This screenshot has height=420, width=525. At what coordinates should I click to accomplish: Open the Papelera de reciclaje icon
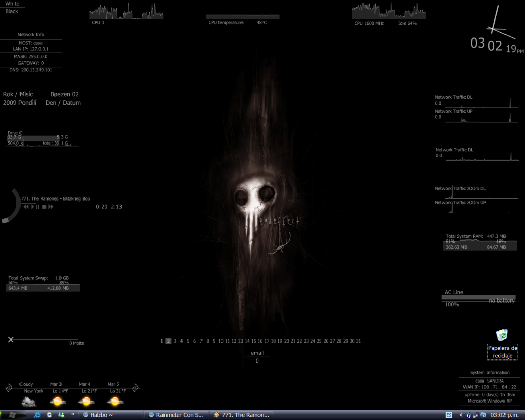click(x=502, y=344)
